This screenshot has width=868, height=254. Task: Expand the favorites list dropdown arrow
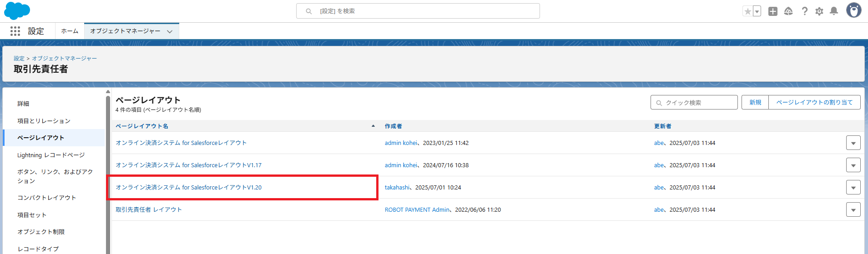click(757, 11)
